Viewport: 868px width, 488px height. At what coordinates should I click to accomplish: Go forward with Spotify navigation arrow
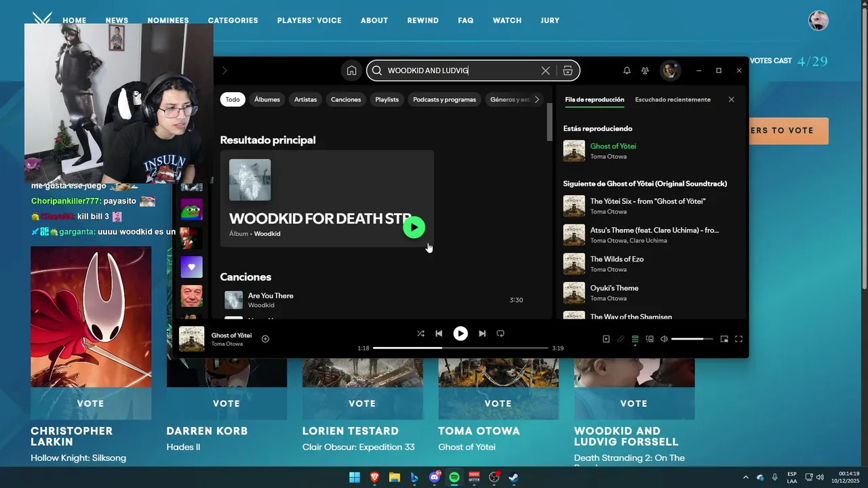pos(224,70)
